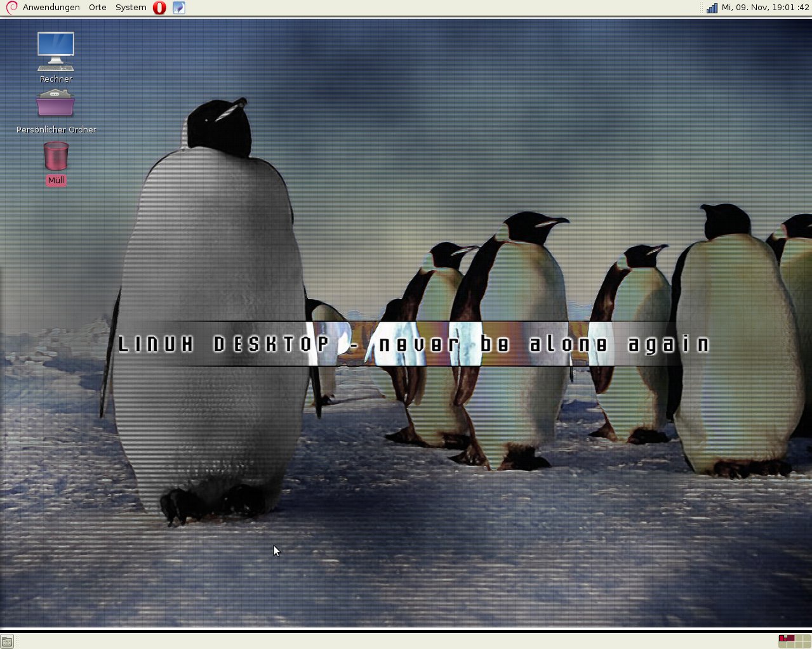Open the network monitor signal bars icon

pyautogui.click(x=712, y=8)
